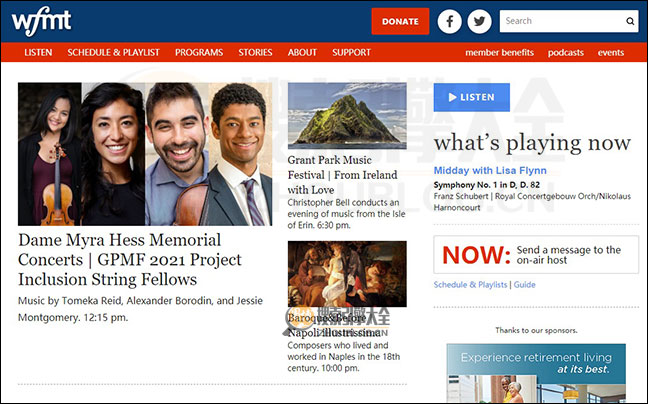Click the wfmt logo
Viewport: 648px width, 404px height.
[41, 21]
